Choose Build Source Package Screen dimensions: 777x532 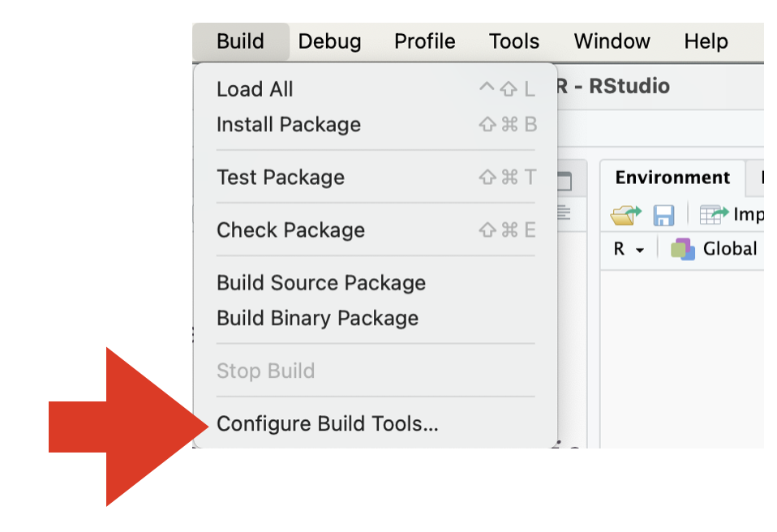tap(320, 283)
